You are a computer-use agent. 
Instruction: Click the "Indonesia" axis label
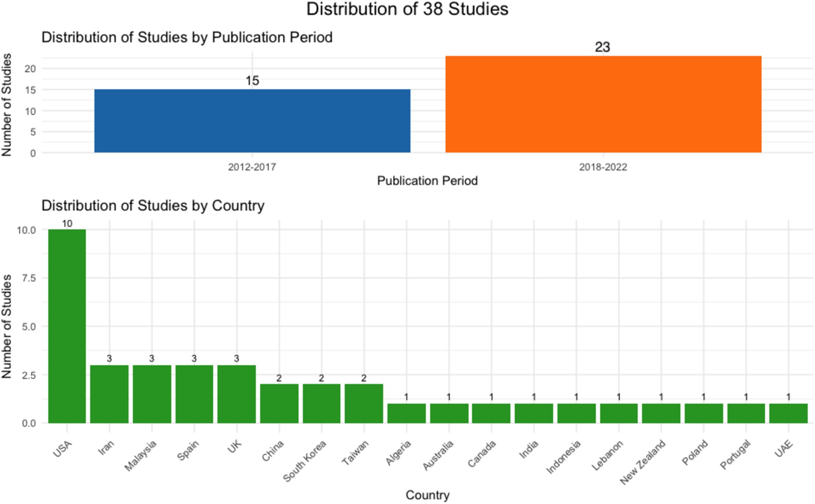564,457
